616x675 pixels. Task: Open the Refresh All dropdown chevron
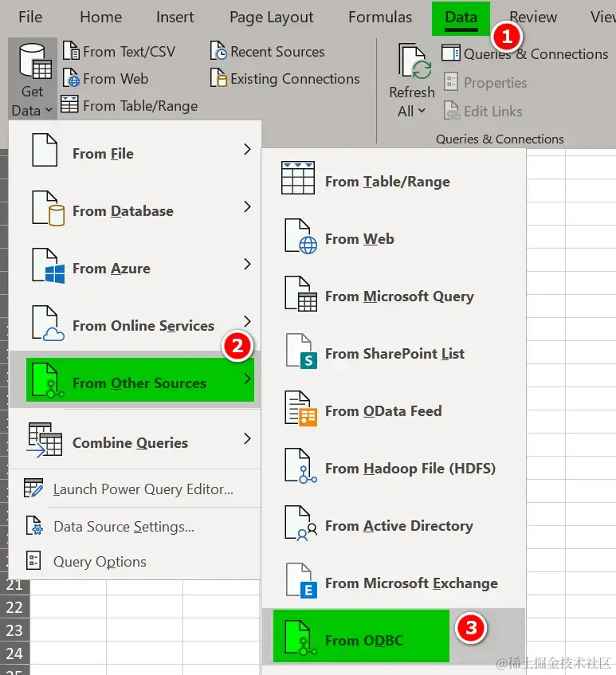click(x=422, y=111)
